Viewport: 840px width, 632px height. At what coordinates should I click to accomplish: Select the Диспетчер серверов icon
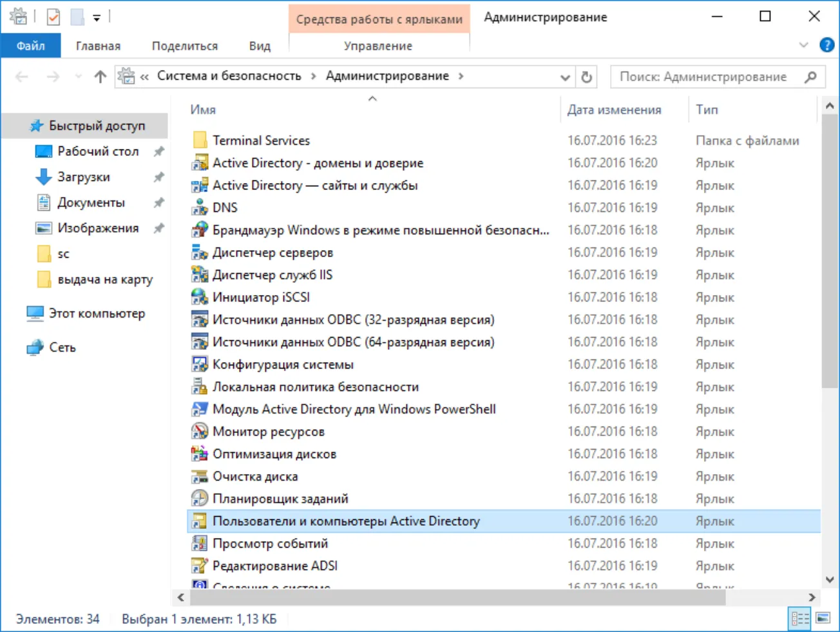point(200,252)
